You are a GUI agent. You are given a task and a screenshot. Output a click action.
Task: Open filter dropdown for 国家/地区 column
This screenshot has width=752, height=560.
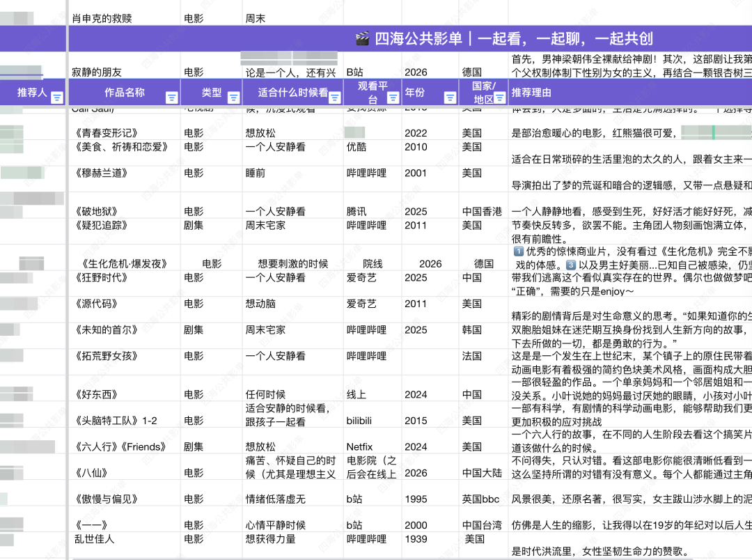[500, 98]
